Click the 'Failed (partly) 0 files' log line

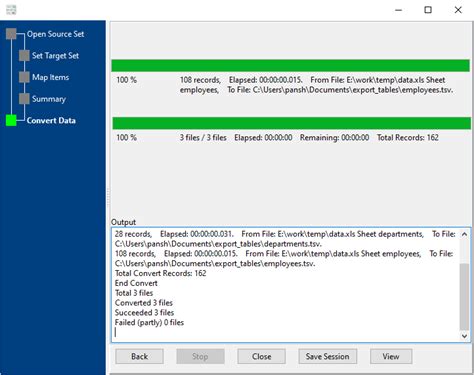[149, 323]
